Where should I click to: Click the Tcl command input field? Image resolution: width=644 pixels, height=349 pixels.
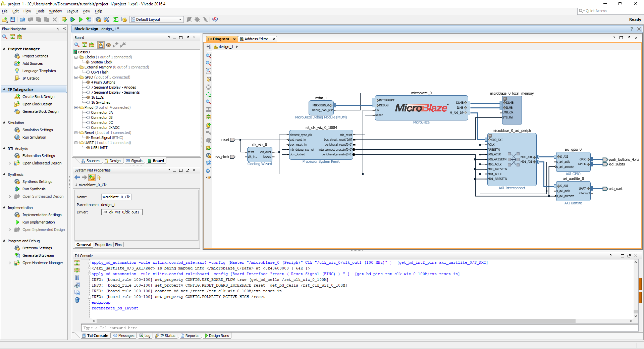point(360,328)
